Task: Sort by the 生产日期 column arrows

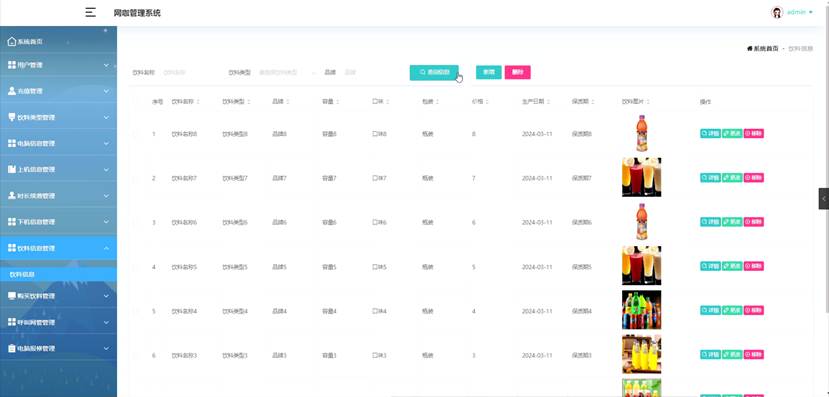Action: [548, 101]
